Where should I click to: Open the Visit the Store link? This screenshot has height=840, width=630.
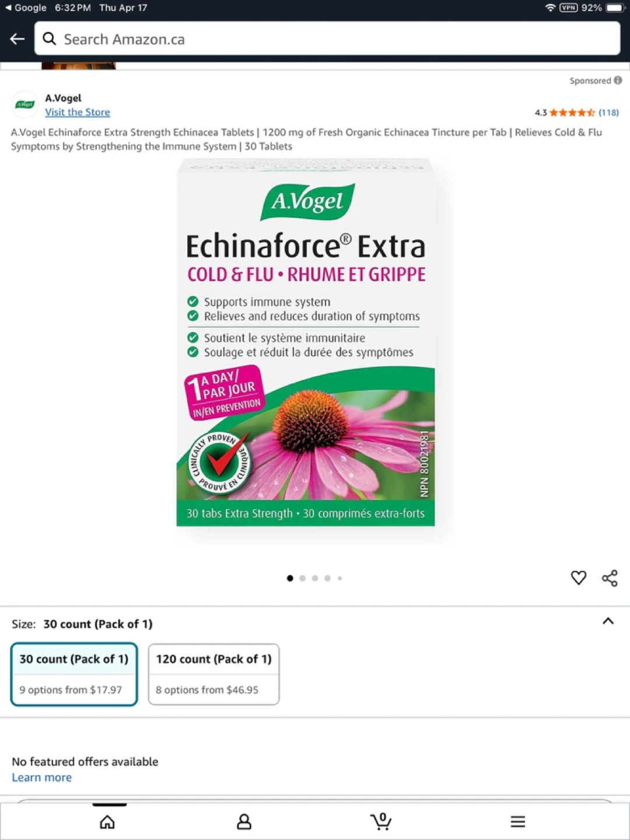click(78, 112)
